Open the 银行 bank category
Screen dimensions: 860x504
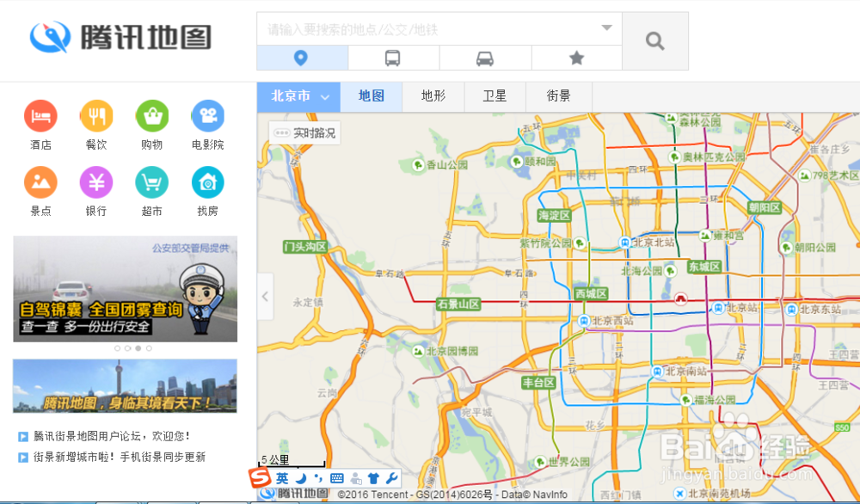96,182
